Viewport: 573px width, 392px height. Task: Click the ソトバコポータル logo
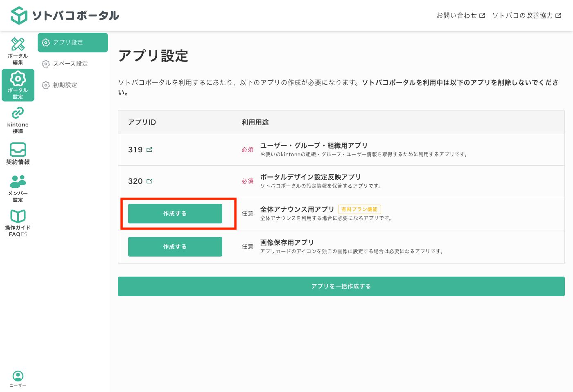(63, 15)
